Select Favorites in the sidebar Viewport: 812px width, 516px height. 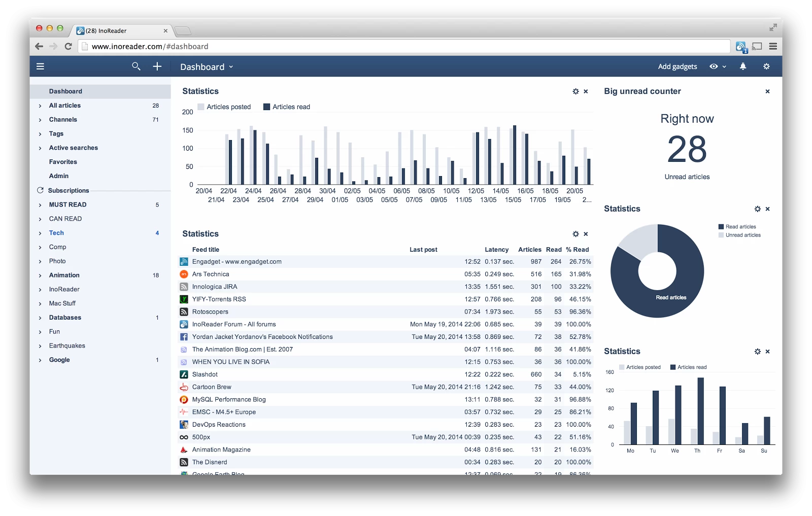pyautogui.click(x=63, y=162)
